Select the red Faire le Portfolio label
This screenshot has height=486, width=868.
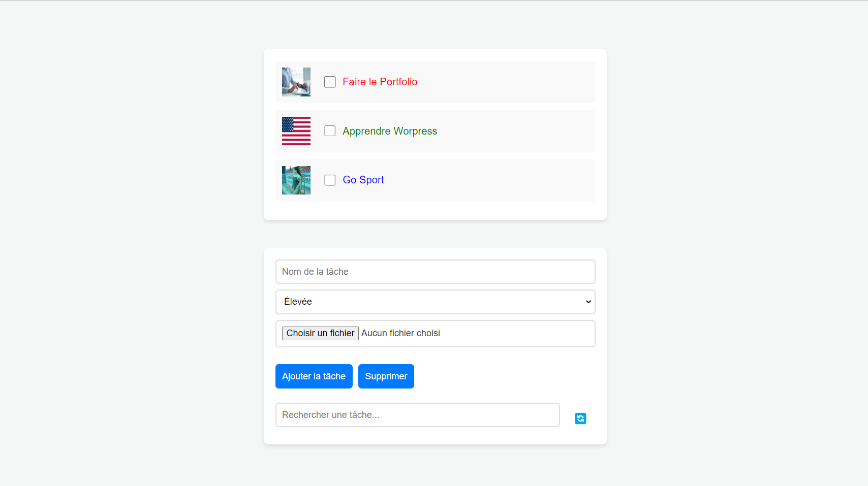(x=380, y=82)
